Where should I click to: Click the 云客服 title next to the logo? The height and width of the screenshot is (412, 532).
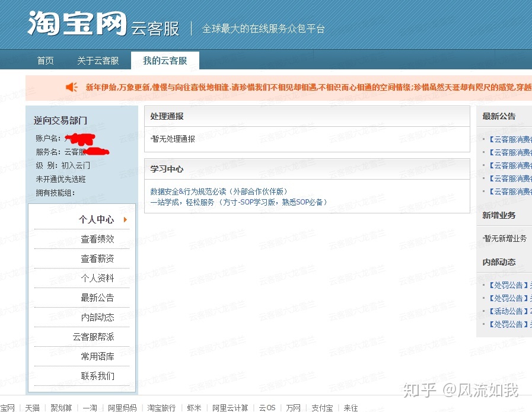(x=155, y=28)
